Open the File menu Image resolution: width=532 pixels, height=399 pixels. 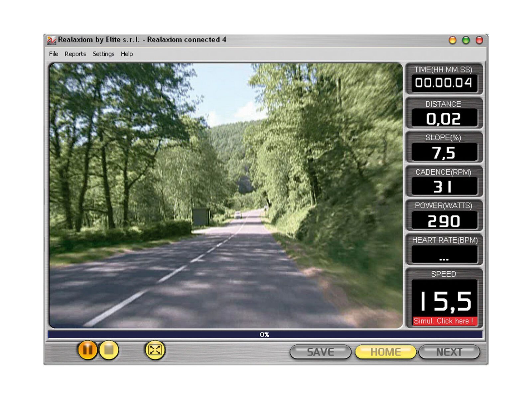pos(53,54)
